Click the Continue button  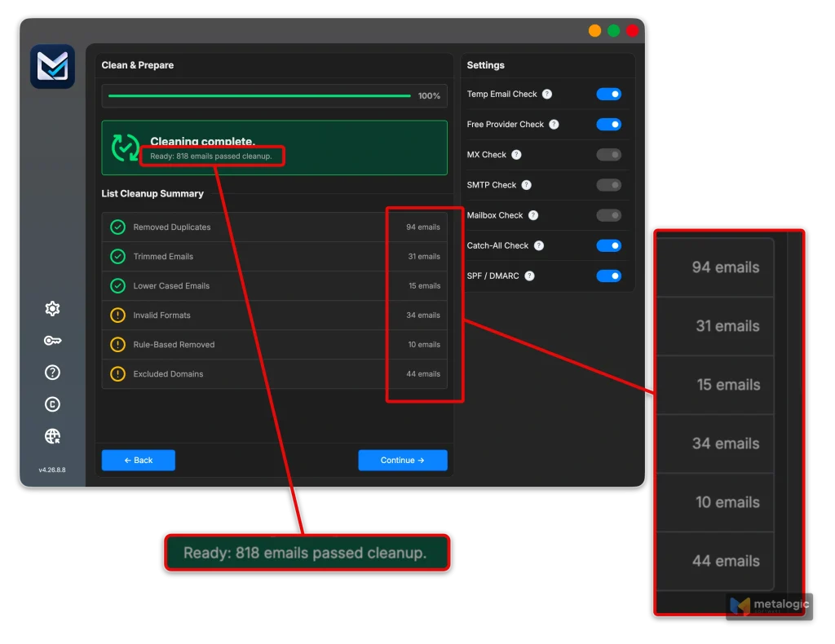point(403,461)
